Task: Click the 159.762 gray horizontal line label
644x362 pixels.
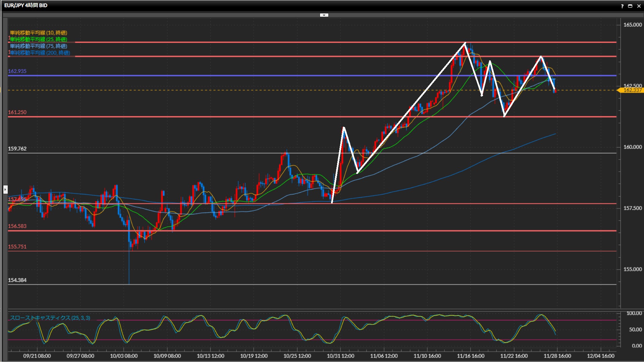Action: pyautogui.click(x=17, y=148)
